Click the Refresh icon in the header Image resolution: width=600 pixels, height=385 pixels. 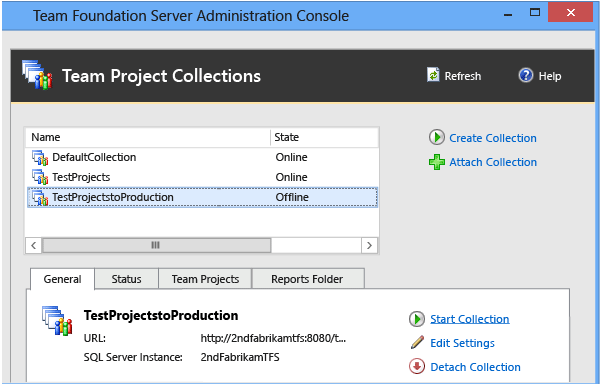[x=433, y=75]
